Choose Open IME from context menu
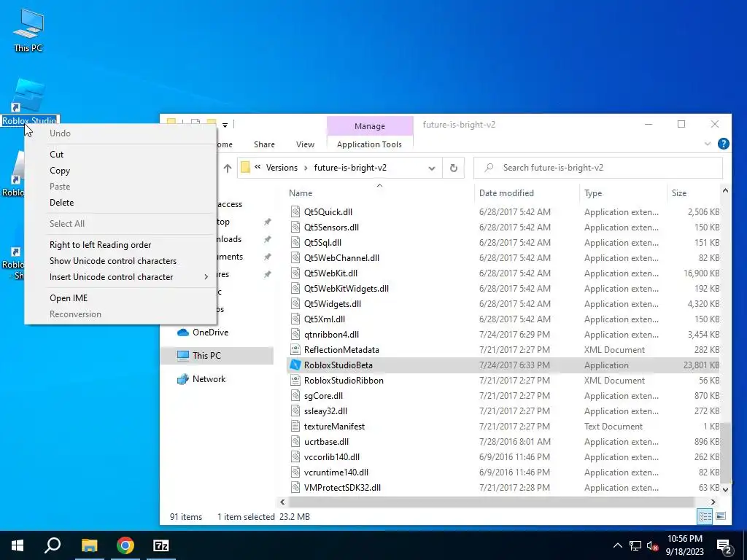 click(121, 298)
